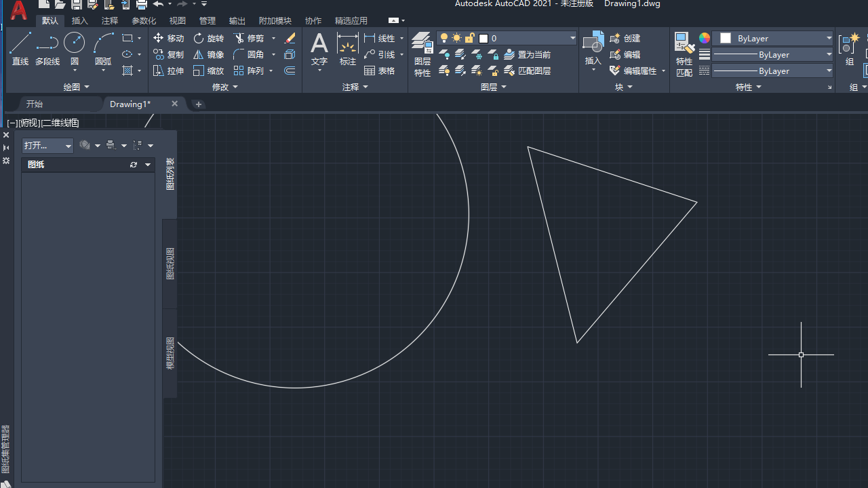This screenshot has height=488, width=868.
Task: Toggle the layer on/off lightbulb for layer 0
Action: 444,38
